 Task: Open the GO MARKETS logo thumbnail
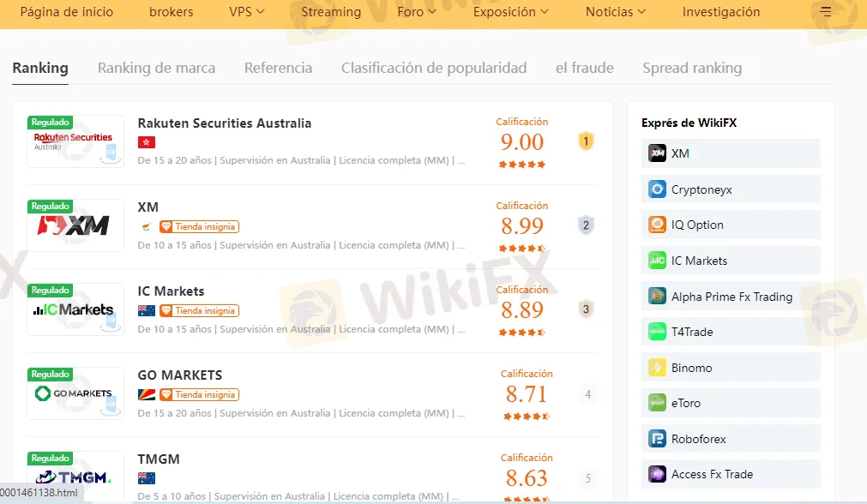(x=75, y=393)
